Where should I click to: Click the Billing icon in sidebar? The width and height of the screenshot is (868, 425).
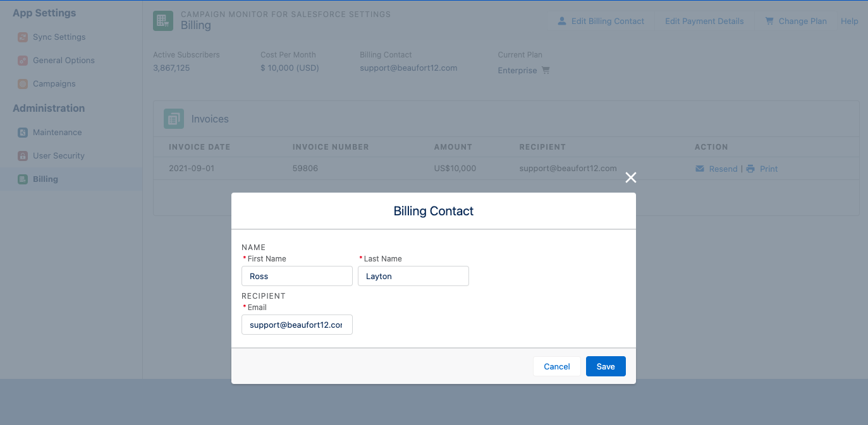pos(23,179)
